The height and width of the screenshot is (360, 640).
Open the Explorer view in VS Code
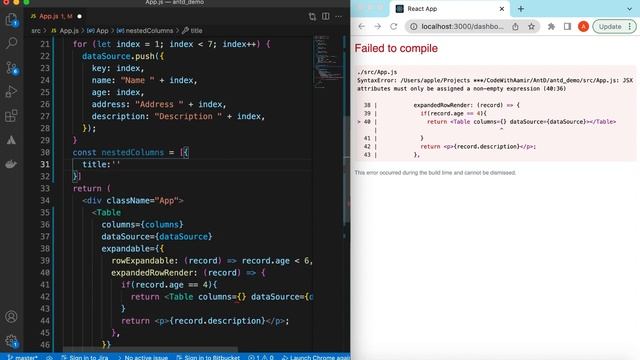tap(11, 20)
